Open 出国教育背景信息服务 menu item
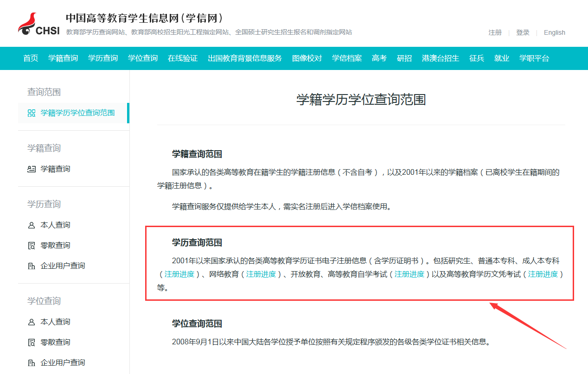Viewport: 588px width, 374px height. click(245, 58)
